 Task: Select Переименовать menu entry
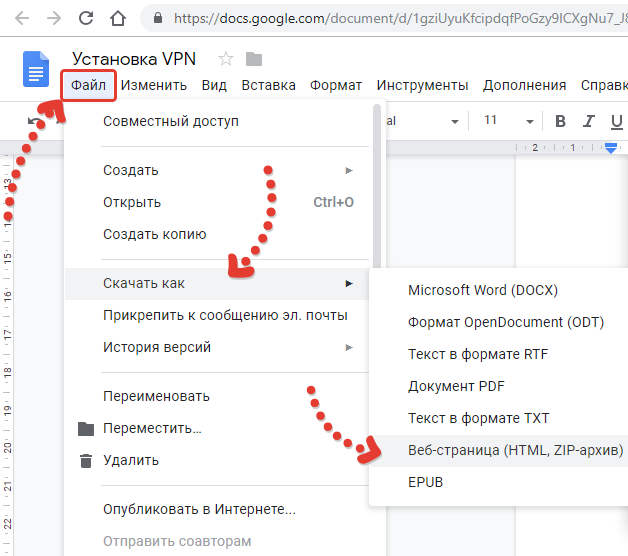[217, 397]
